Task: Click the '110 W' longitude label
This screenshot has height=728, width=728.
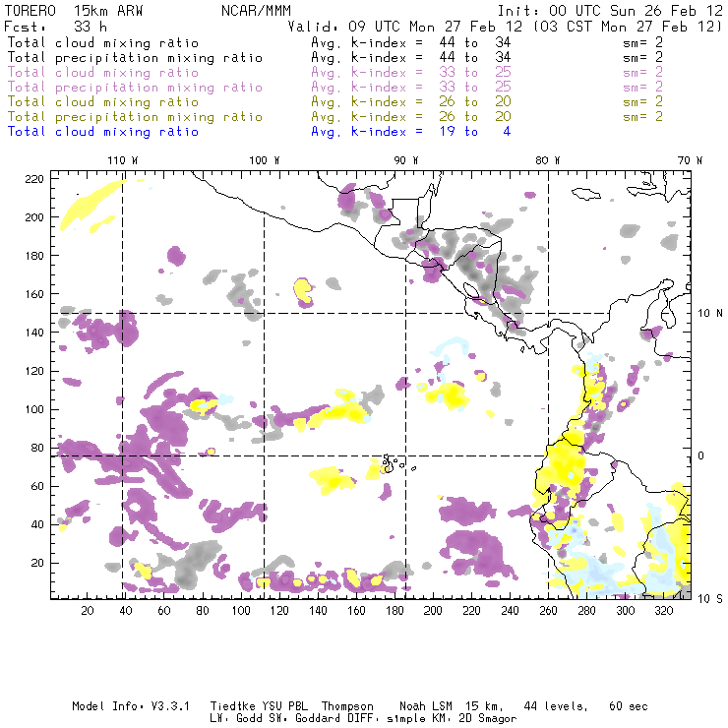Action: (x=123, y=160)
